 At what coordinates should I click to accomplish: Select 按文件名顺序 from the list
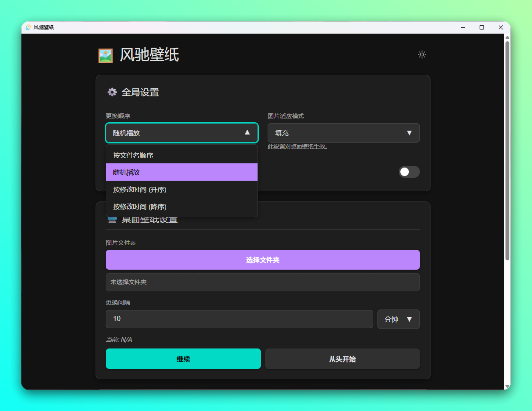[x=182, y=155]
